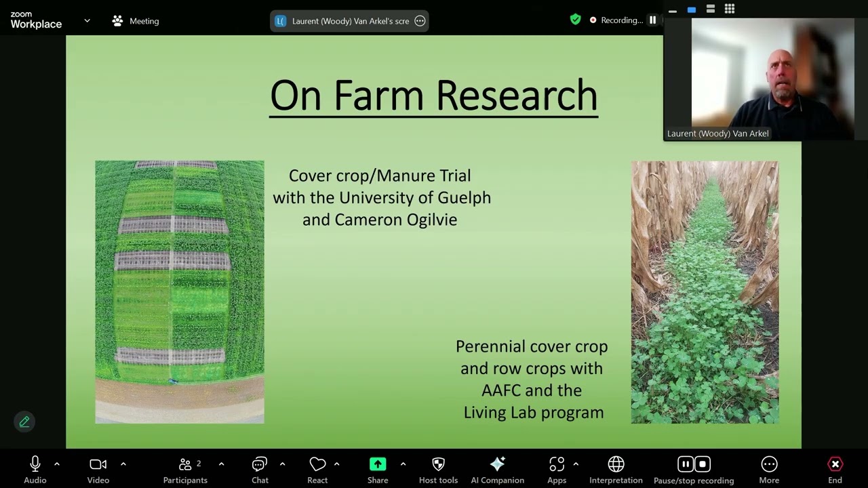Click the green encryption shield icon
The image size is (868, 488).
point(576,20)
